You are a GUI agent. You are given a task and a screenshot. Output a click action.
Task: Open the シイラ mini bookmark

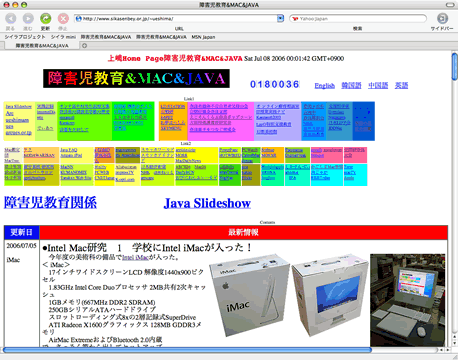coord(63,37)
